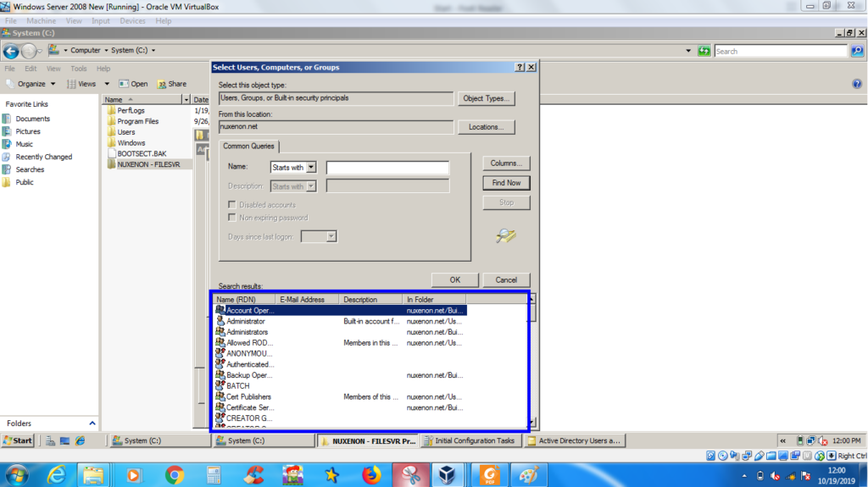This screenshot has height=487, width=868.
Task: Open the Views dropdown arrow
Action: click(107, 84)
